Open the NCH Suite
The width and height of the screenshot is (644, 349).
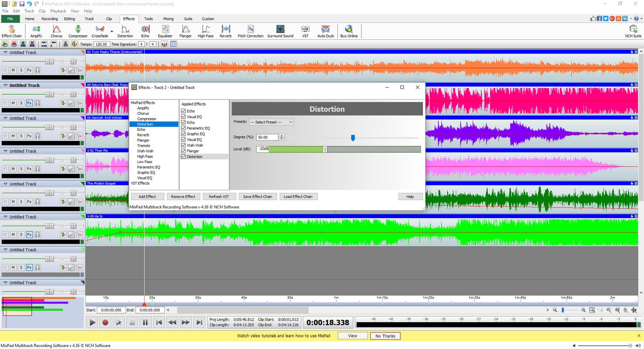click(x=633, y=31)
